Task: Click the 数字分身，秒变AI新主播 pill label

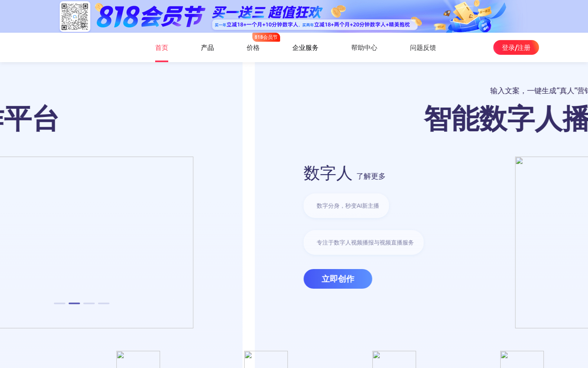Action: pyautogui.click(x=346, y=206)
